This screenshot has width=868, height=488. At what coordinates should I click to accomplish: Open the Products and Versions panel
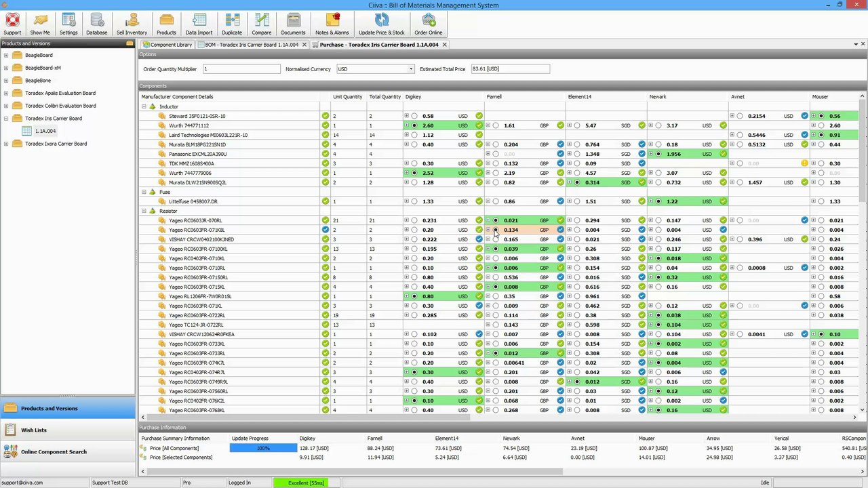[x=68, y=408]
